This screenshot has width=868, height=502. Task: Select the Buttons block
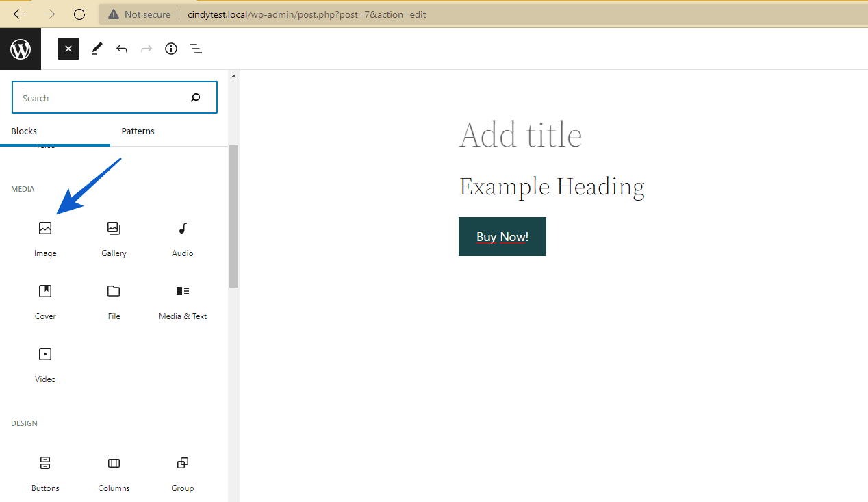pos(45,463)
